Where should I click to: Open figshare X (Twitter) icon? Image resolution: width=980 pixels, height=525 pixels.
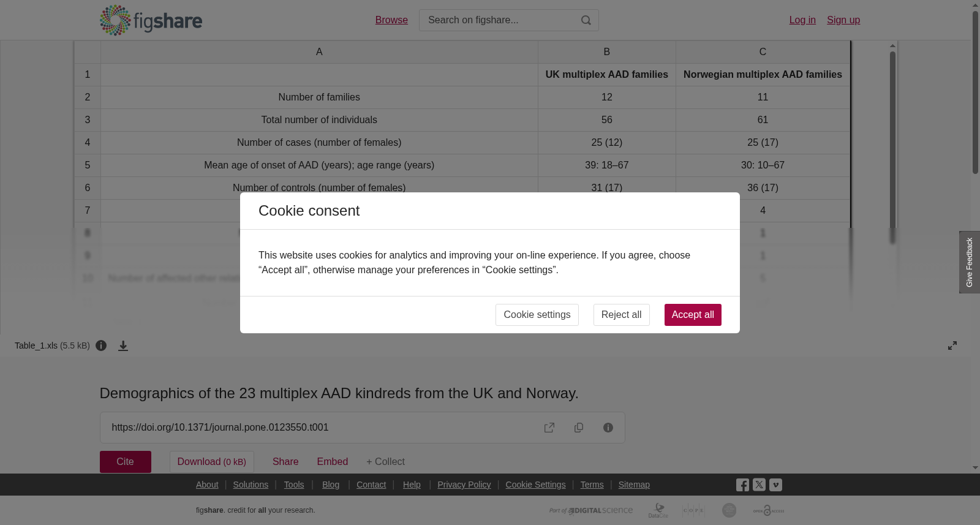[x=759, y=485]
